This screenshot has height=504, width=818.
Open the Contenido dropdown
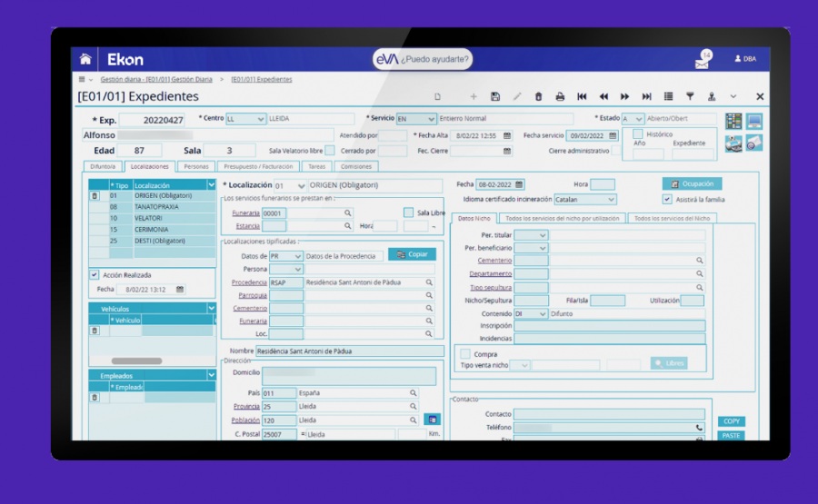(542, 314)
